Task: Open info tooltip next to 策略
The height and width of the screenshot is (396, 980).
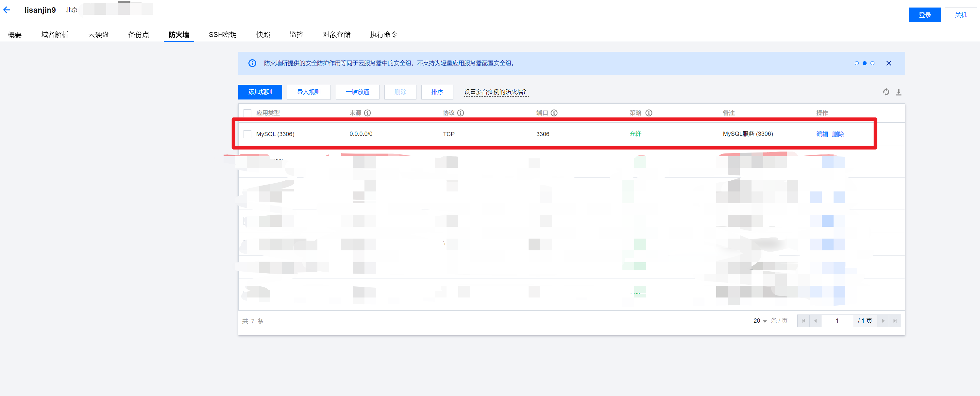Action: tap(649, 113)
